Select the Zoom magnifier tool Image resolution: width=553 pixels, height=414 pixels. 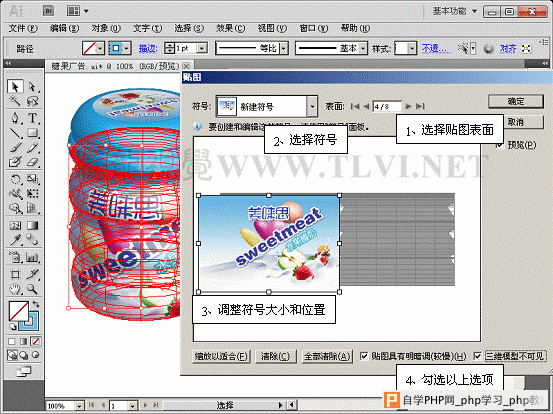(x=32, y=290)
